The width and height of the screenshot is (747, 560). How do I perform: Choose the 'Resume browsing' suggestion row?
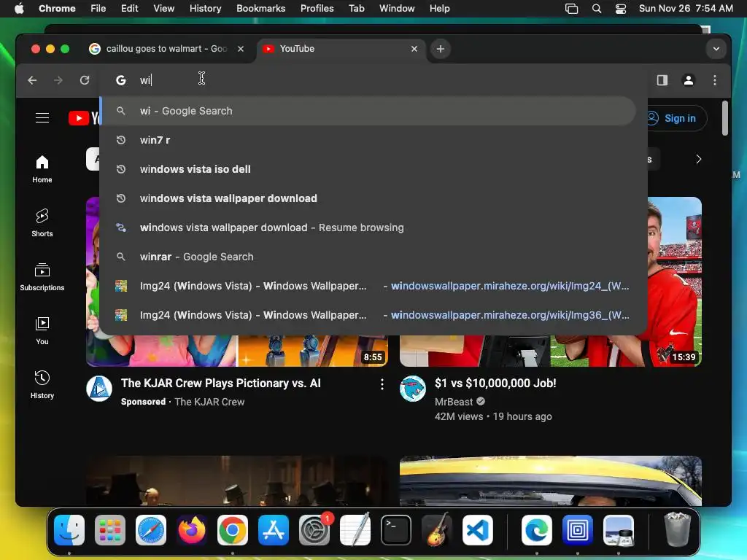[x=368, y=227]
